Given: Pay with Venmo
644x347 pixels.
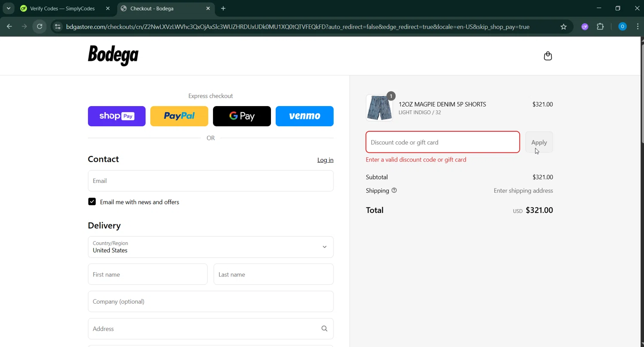Looking at the screenshot, I should [304, 116].
